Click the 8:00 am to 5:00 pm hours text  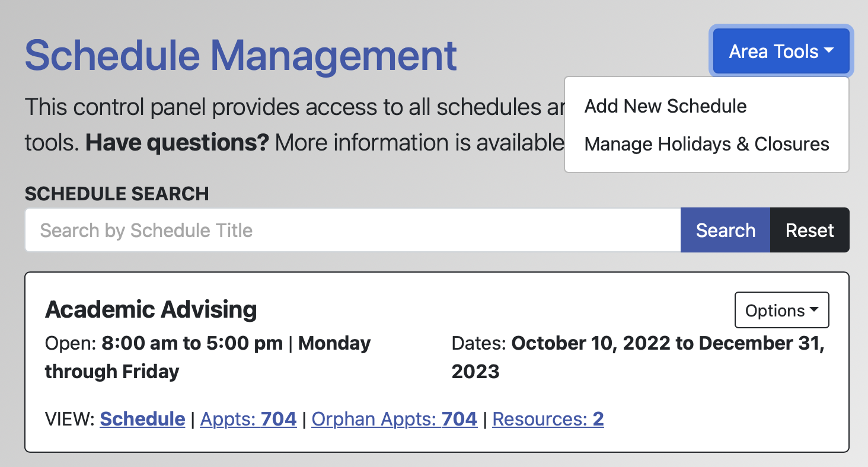192,343
